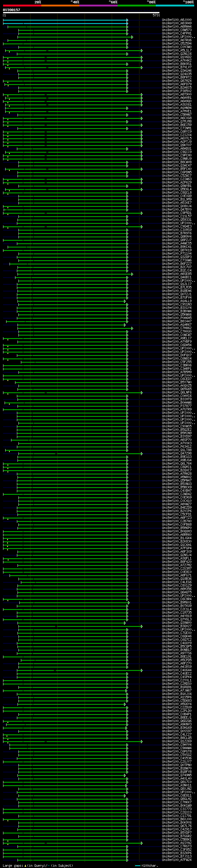Click the UniRef100_B8EEJ1 label
The image size is (197, 868).
tap(177, 717)
